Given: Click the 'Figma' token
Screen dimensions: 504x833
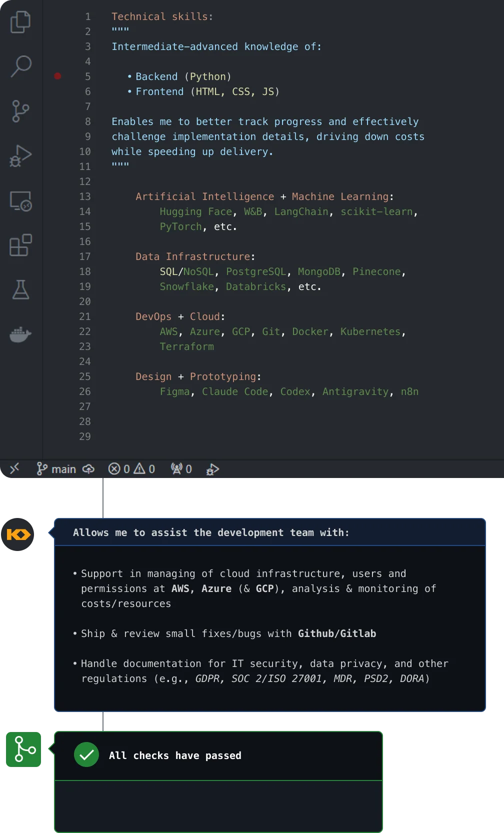Looking at the screenshot, I should 174,391.
